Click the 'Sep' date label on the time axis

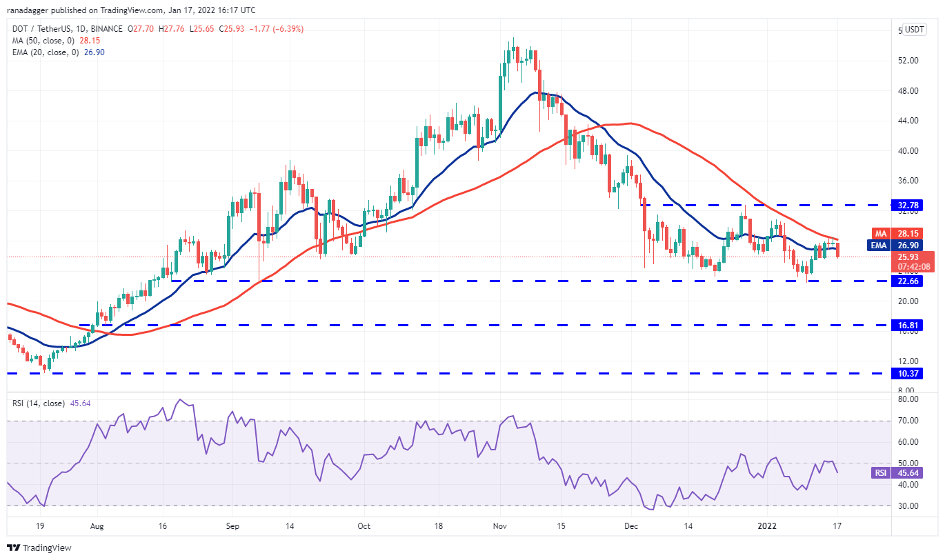click(x=232, y=526)
